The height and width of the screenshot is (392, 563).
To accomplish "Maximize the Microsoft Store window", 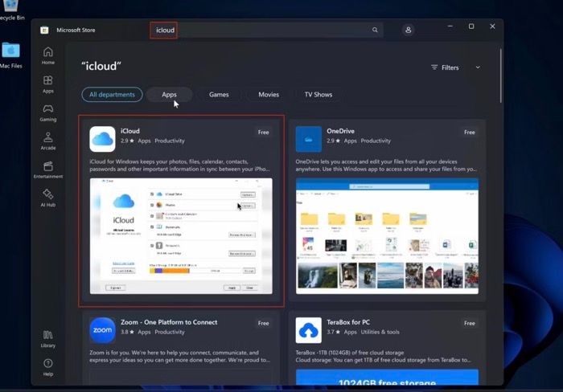I will point(471,27).
